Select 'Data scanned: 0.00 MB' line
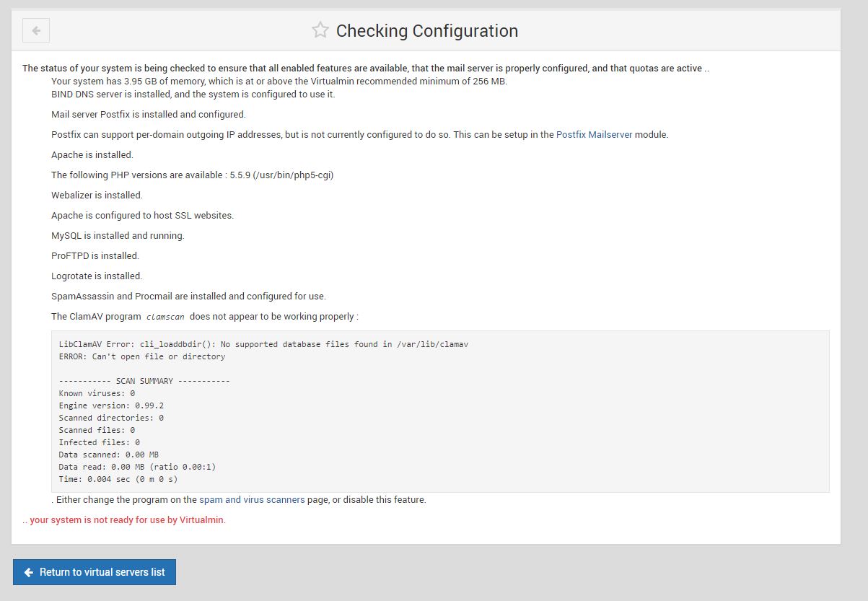This screenshot has height=601, width=868. coord(109,455)
